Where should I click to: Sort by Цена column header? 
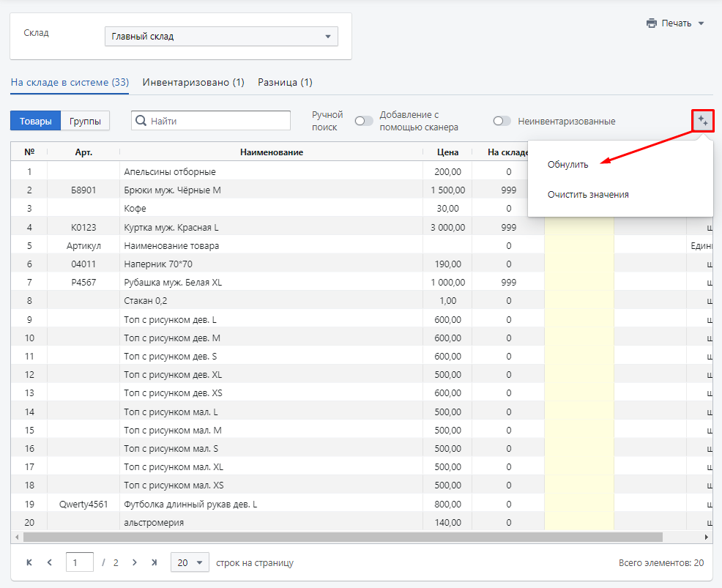(447, 152)
